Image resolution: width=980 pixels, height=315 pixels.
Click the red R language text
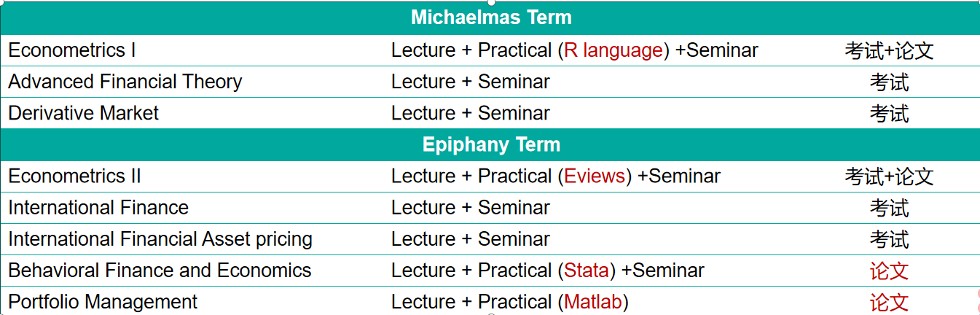coord(613,50)
